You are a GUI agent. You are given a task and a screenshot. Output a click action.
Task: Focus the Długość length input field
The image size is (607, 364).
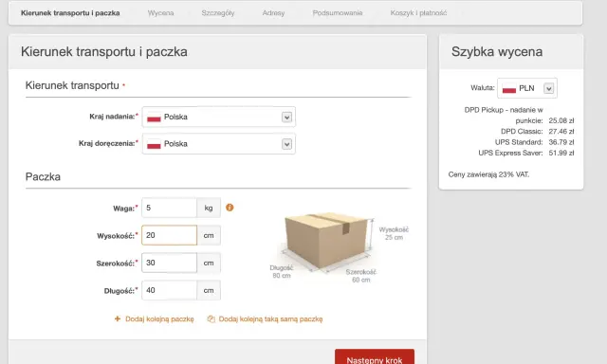(x=169, y=290)
